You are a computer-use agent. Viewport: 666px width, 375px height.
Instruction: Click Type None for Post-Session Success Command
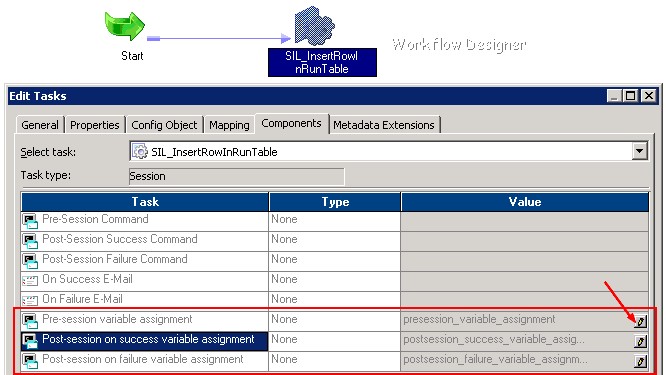(284, 239)
